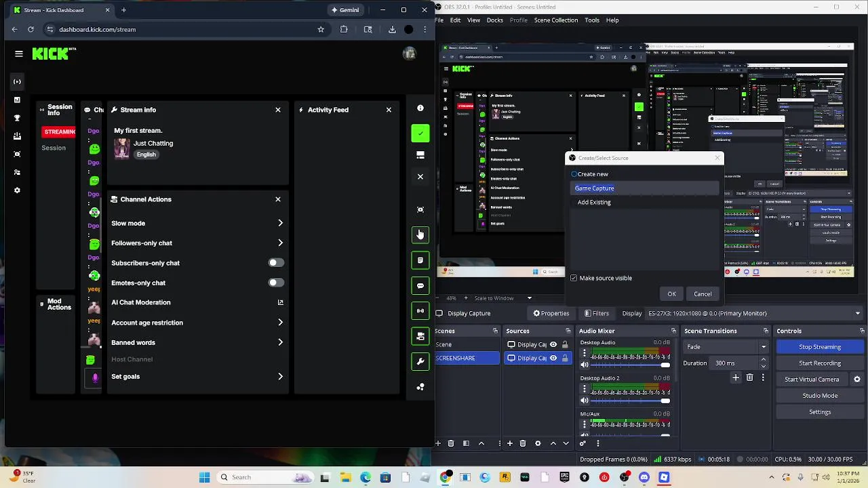The image size is (868, 488).
Task: Select the SCREENSHARE scene
Action: (467, 358)
